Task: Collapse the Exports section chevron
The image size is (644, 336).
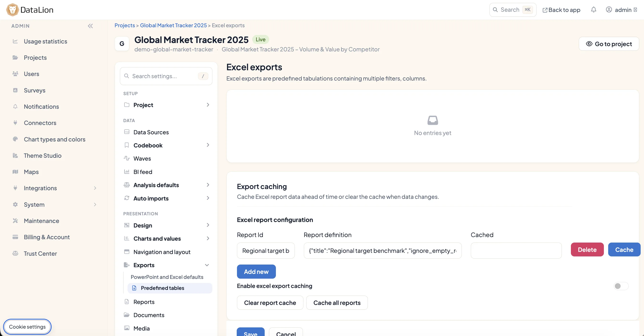Action: (207, 265)
